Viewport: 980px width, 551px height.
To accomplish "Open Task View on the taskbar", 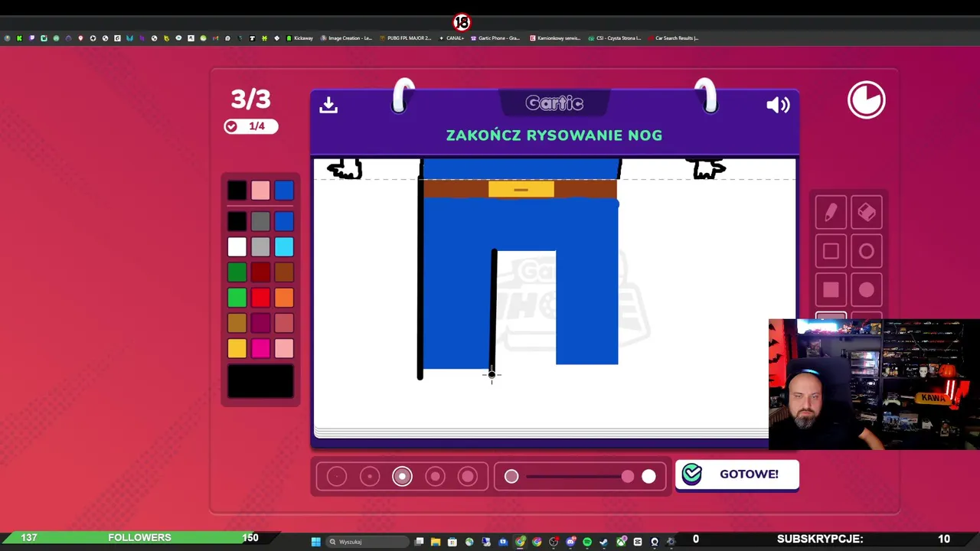I will point(419,542).
